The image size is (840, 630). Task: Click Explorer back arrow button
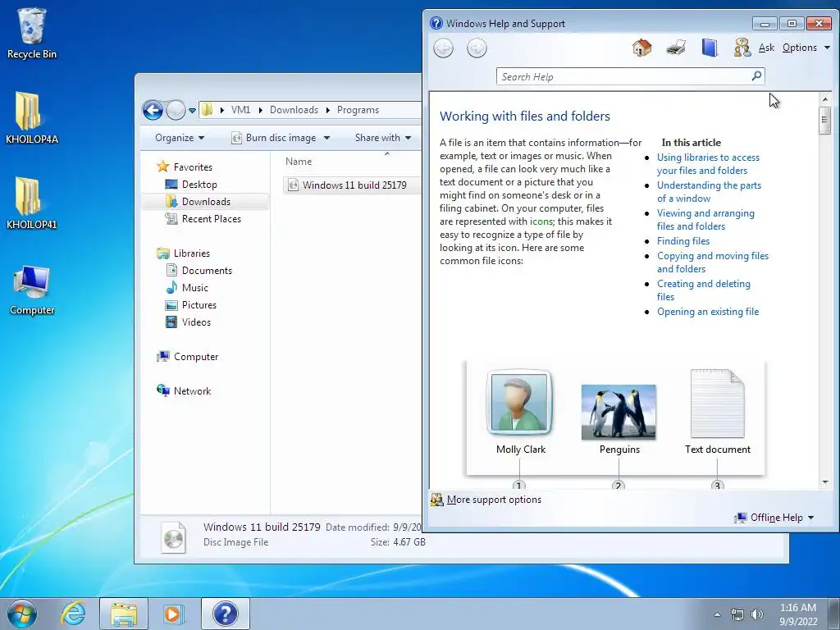pyautogui.click(x=153, y=111)
